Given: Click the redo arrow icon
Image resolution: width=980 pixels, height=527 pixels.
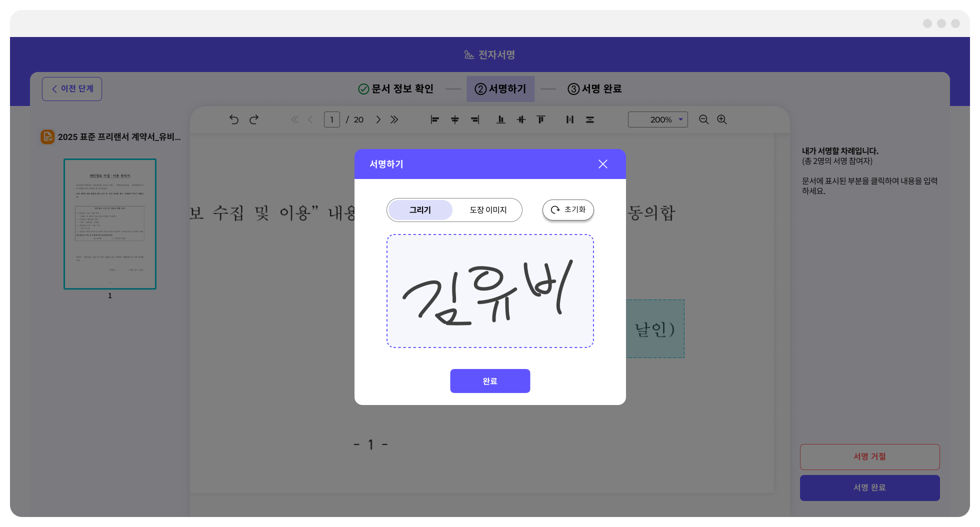Looking at the screenshot, I should [254, 119].
